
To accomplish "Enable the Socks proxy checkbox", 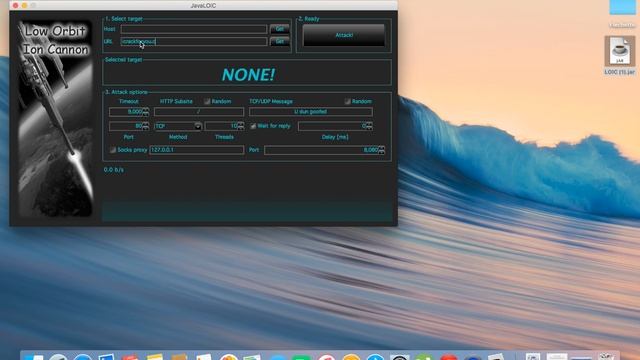I will (x=113, y=150).
